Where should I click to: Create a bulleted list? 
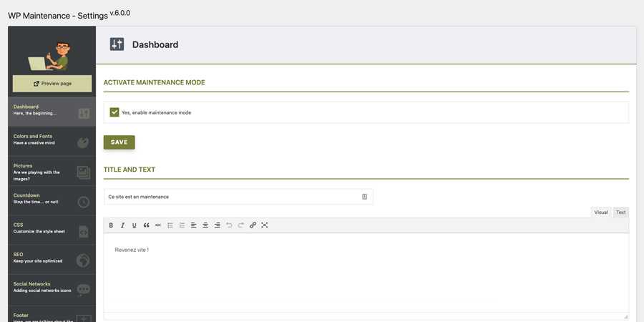pos(170,225)
